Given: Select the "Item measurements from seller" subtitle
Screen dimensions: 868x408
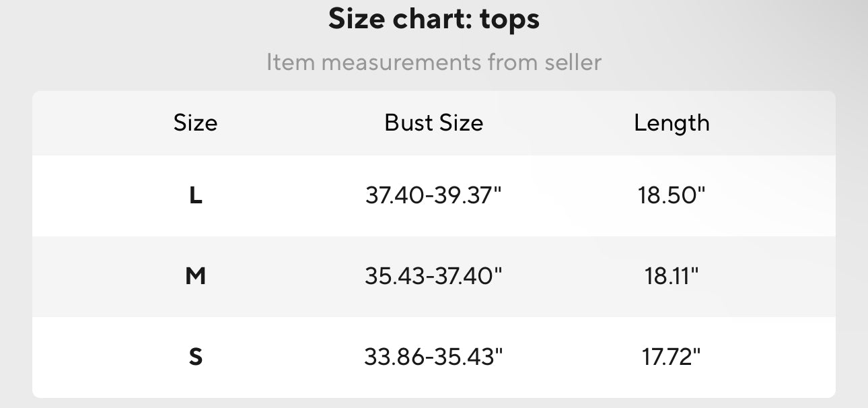Looking at the screenshot, I should point(434,63).
